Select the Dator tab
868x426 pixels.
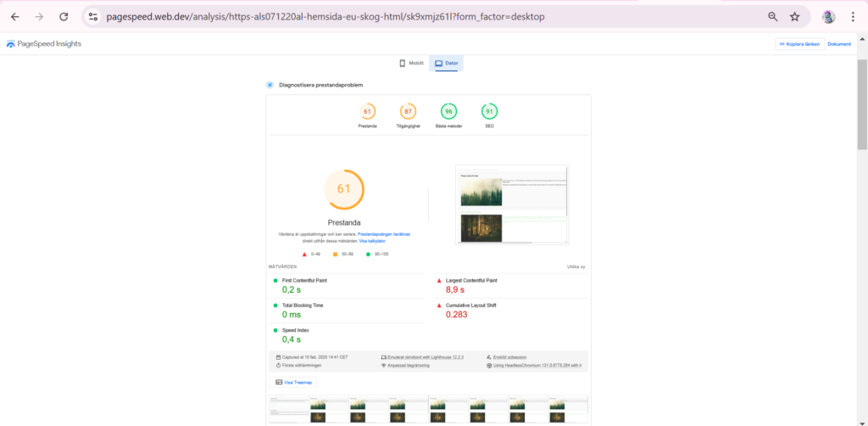[x=446, y=63]
